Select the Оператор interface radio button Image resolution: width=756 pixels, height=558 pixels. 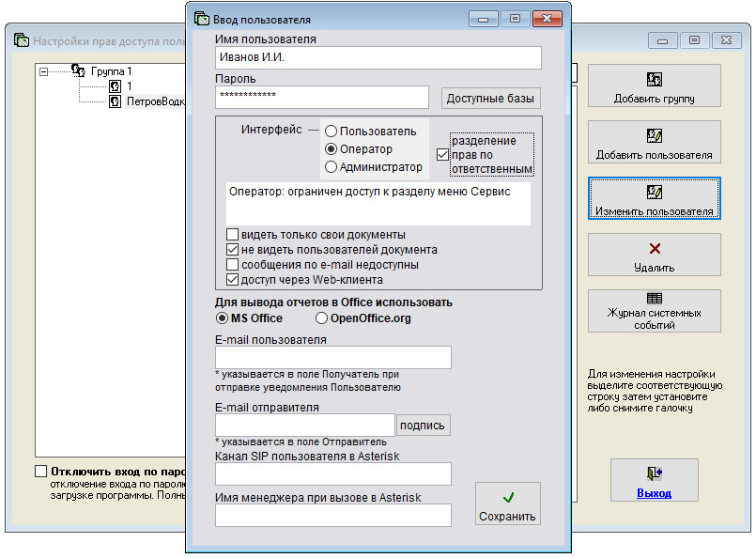point(331,149)
